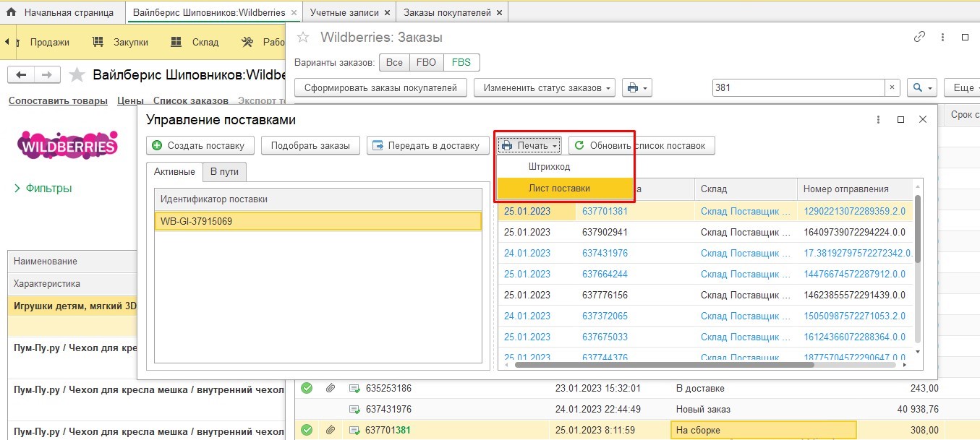This screenshot has height=440, width=980.
Task: Open the Еще menu in Wildberries: Заказы
Action: 962,87
